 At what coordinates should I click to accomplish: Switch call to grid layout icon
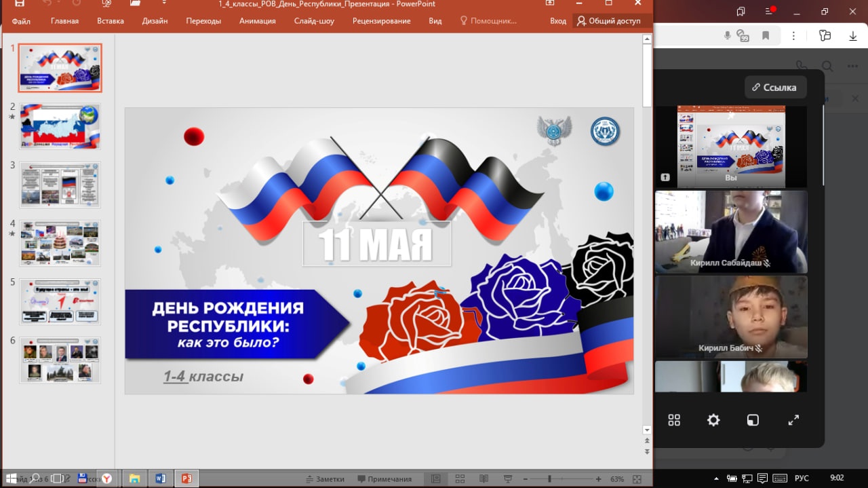674,420
